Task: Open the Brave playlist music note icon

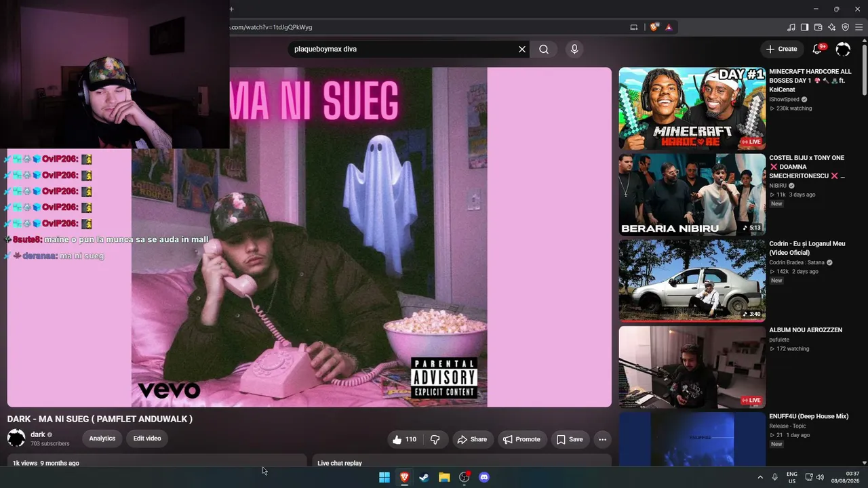Action: pos(791,27)
